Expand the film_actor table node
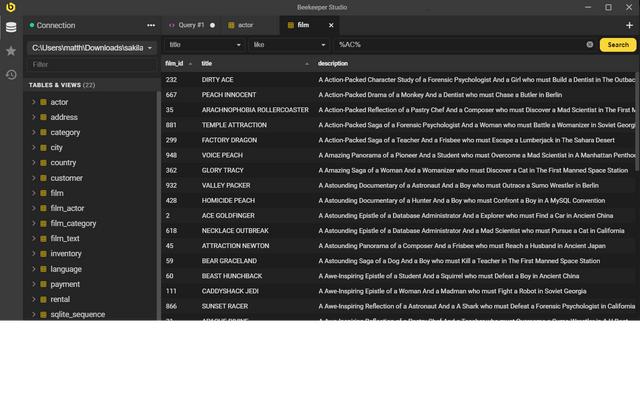This screenshot has height=412, width=640. (x=33, y=208)
